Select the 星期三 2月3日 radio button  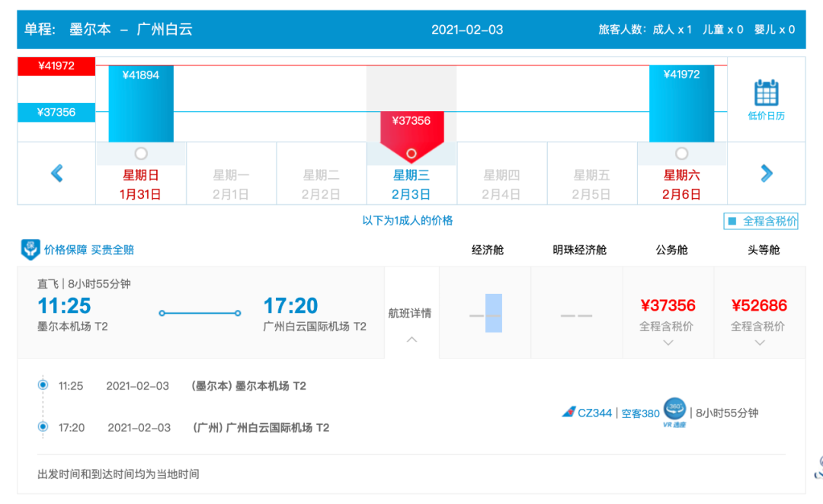click(x=411, y=154)
